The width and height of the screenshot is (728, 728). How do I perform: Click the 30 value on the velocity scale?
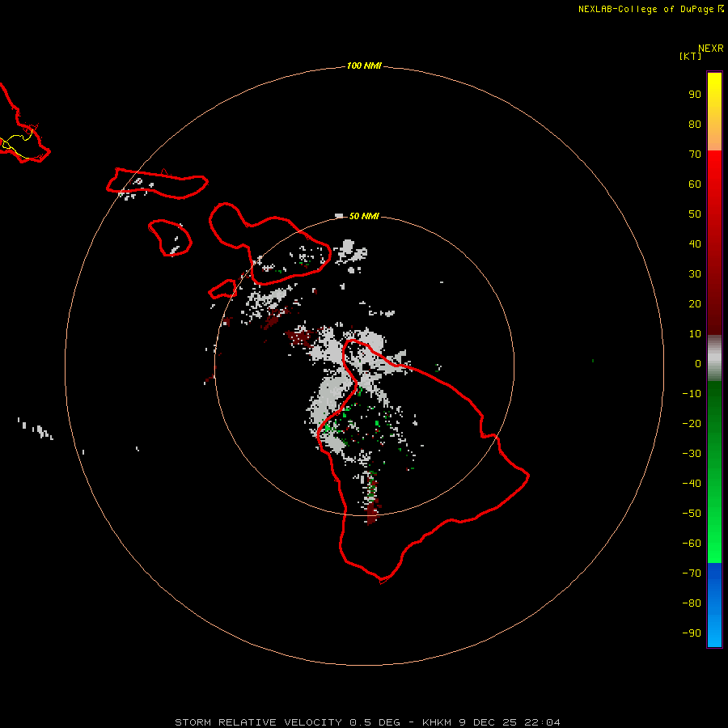click(x=695, y=274)
